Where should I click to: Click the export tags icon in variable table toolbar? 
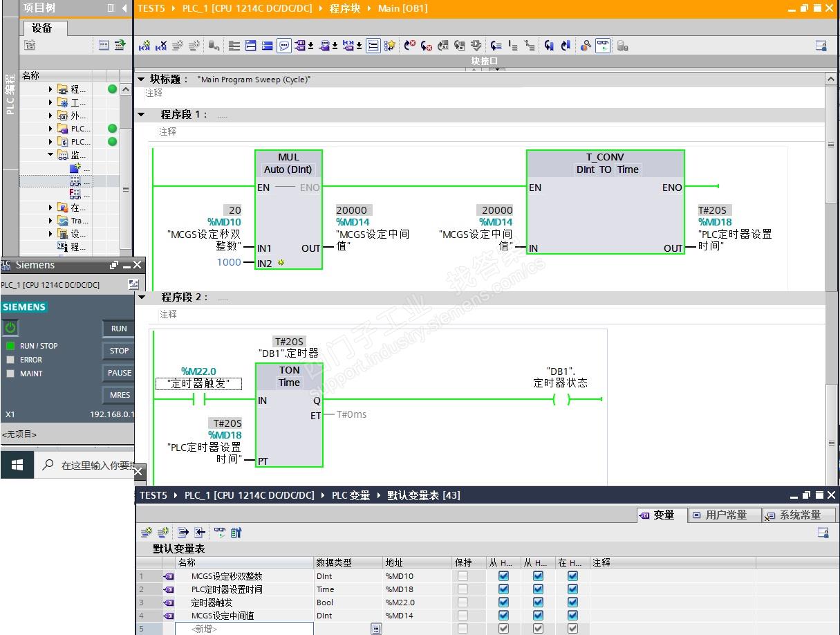(x=183, y=533)
